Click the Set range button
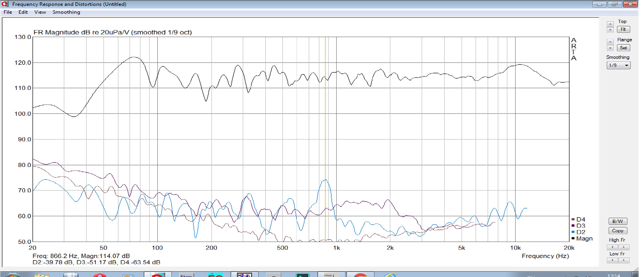 click(x=623, y=48)
